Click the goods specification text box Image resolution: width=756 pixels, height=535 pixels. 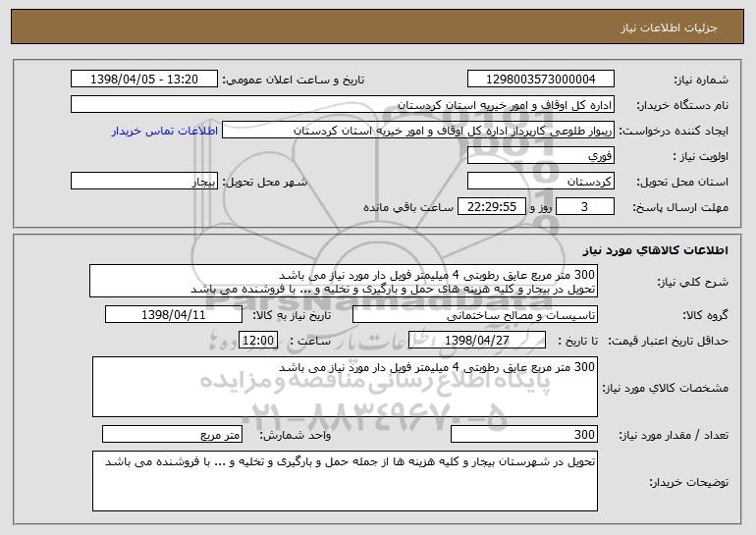pyautogui.click(x=345, y=387)
